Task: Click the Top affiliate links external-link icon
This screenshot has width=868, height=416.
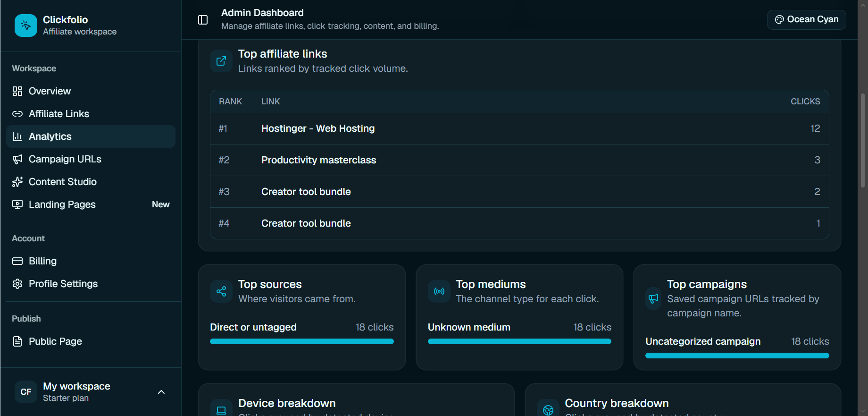Action: 221,61
